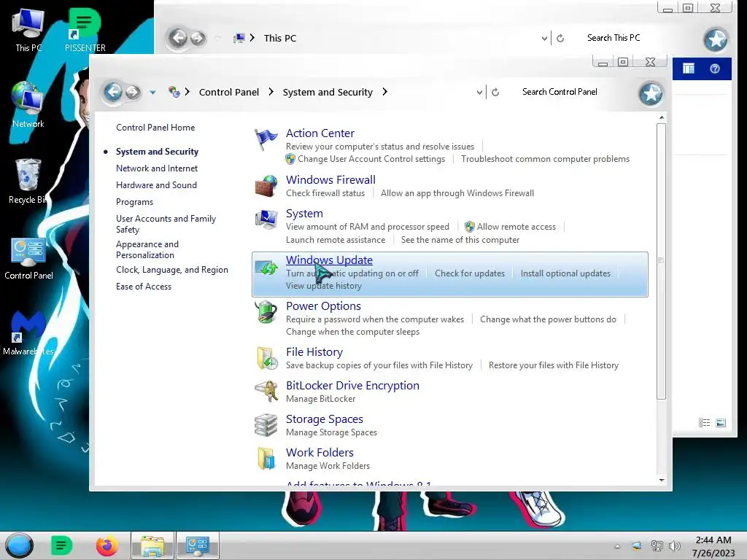The image size is (747, 560).
Task: Open the taskbar clock and date
Action: (x=713, y=546)
